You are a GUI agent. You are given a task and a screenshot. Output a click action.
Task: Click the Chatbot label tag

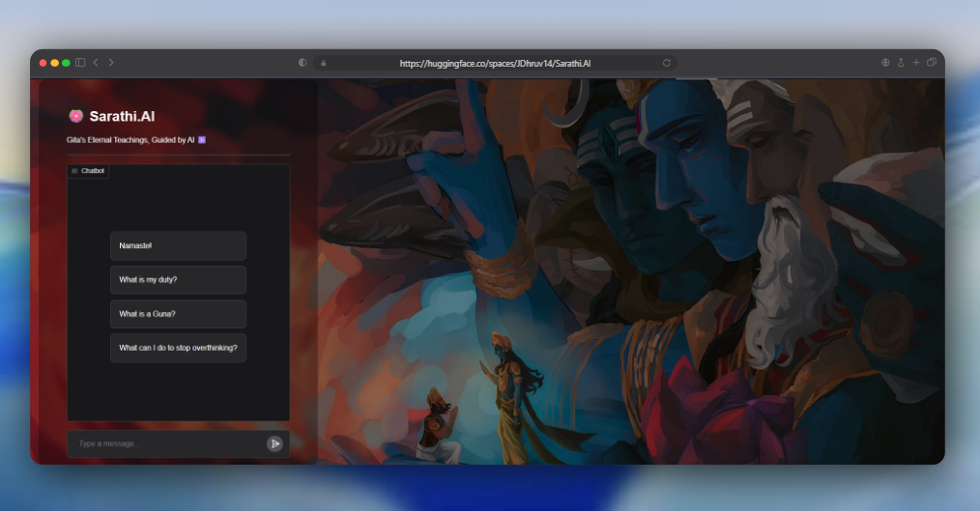(x=88, y=171)
